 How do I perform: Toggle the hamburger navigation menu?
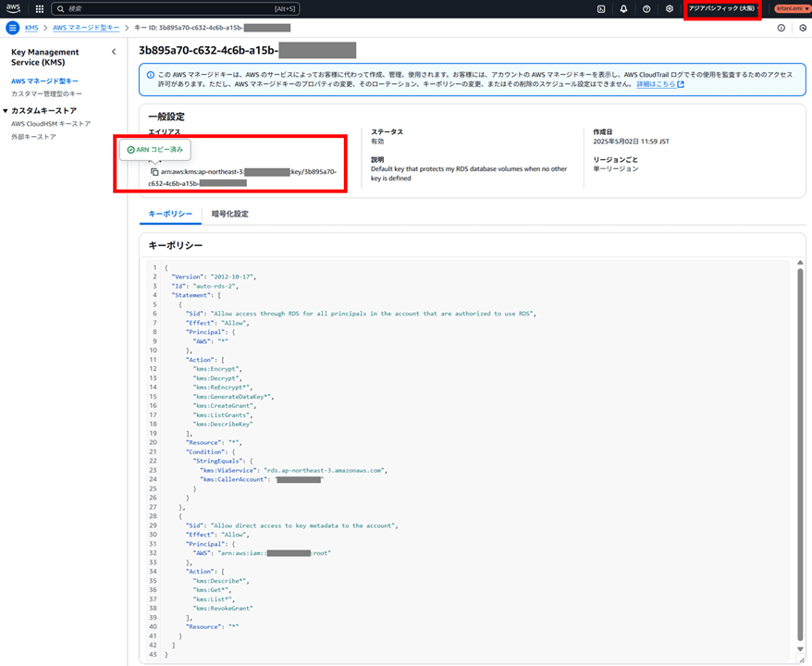[x=12, y=28]
